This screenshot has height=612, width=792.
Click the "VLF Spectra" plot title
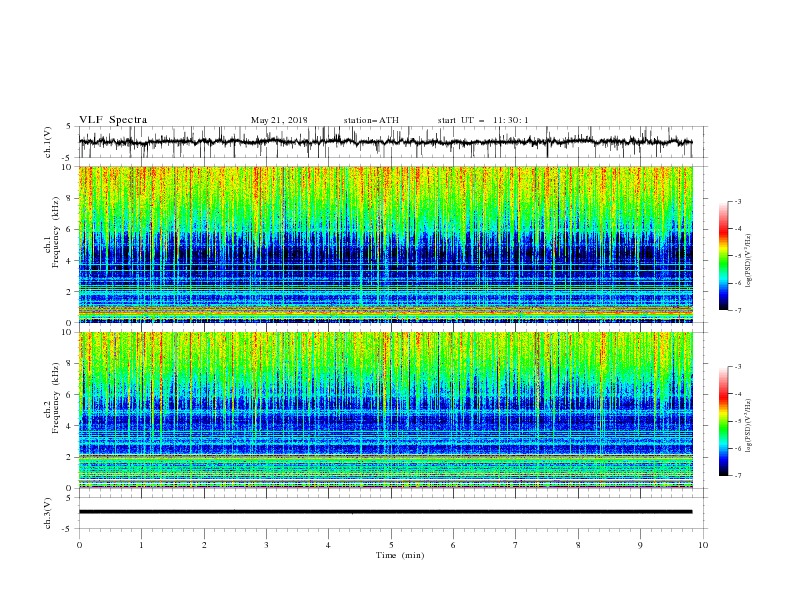(113, 120)
